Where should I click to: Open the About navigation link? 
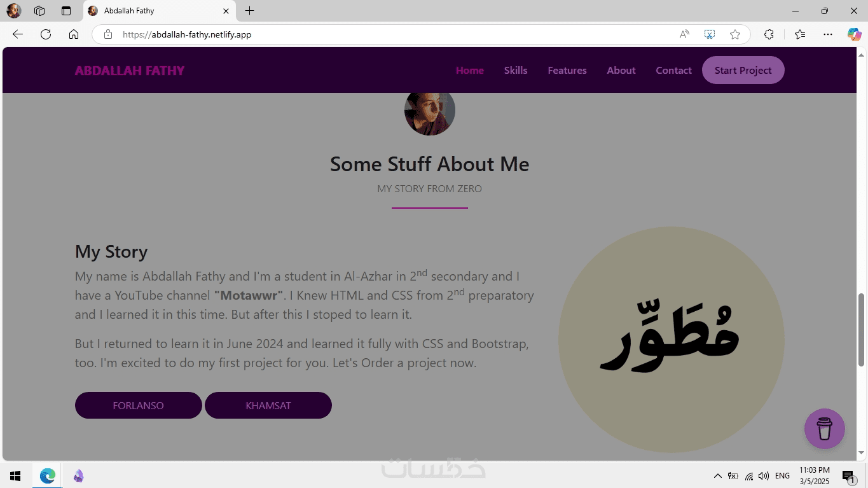click(621, 71)
